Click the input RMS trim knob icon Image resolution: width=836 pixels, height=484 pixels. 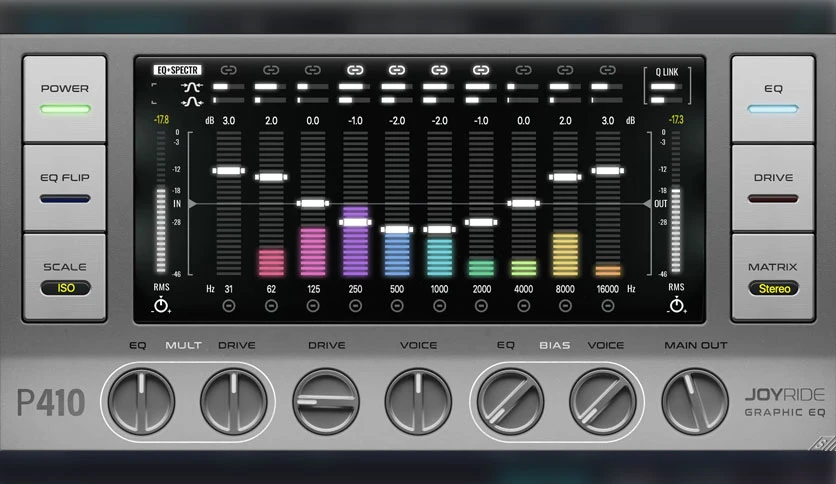pos(161,306)
